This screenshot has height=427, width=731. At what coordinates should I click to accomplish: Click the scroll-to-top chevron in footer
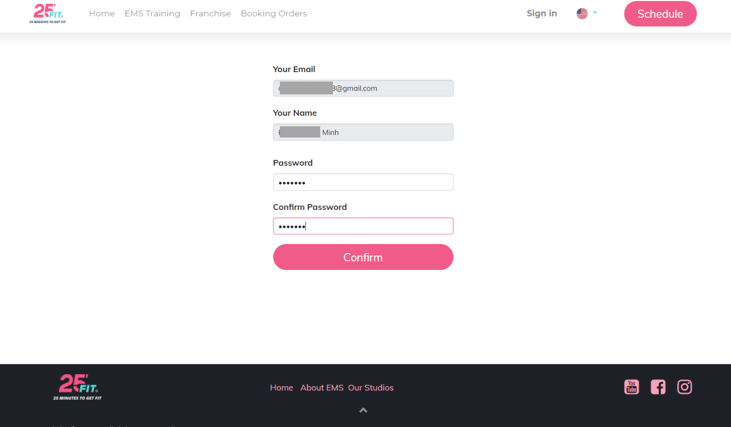363,410
